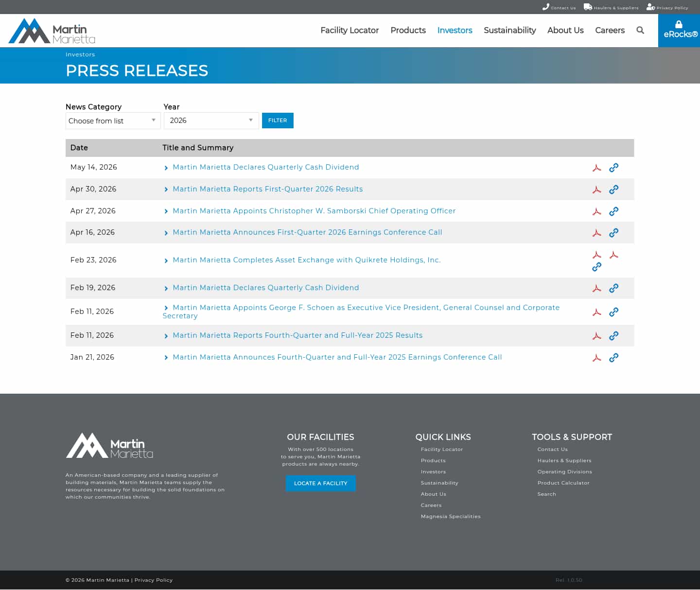The image size is (700, 590).
Task: Click Investors breadcrumb above Press Releases
Action: (80, 54)
